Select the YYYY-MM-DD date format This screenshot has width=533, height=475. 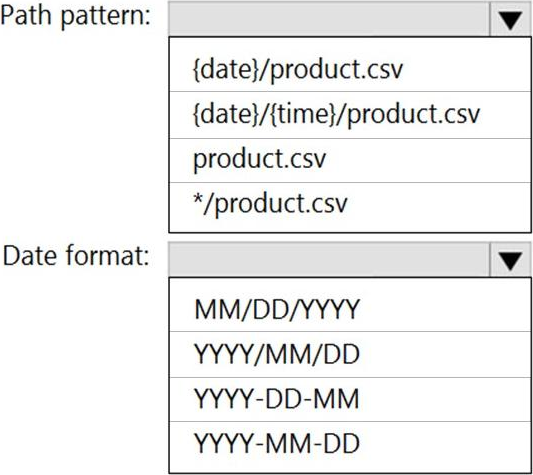[x=350, y=444]
